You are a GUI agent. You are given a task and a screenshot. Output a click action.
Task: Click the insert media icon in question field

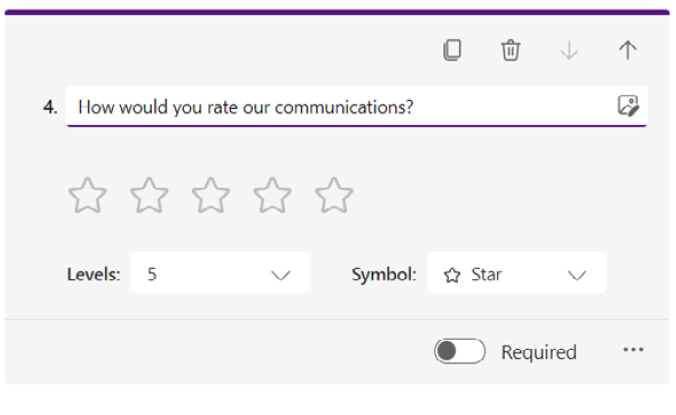[627, 106]
